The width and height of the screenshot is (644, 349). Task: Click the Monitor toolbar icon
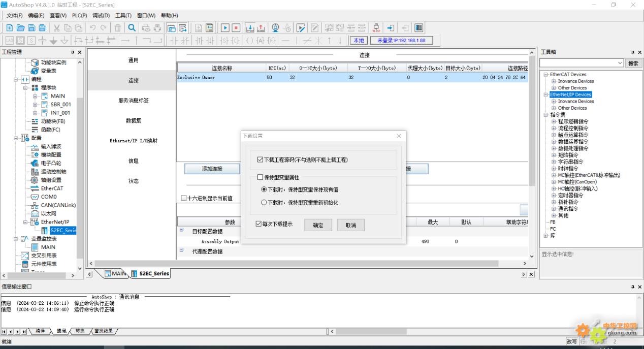[276, 28]
